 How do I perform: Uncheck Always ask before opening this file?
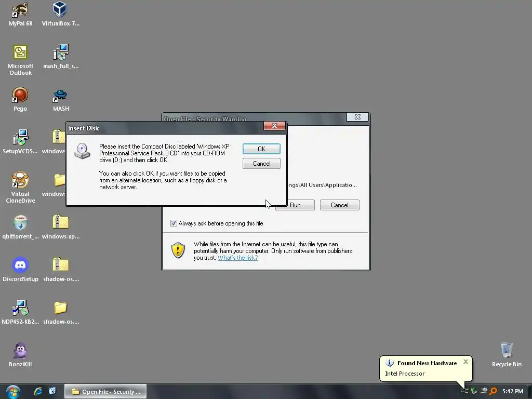(174, 223)
